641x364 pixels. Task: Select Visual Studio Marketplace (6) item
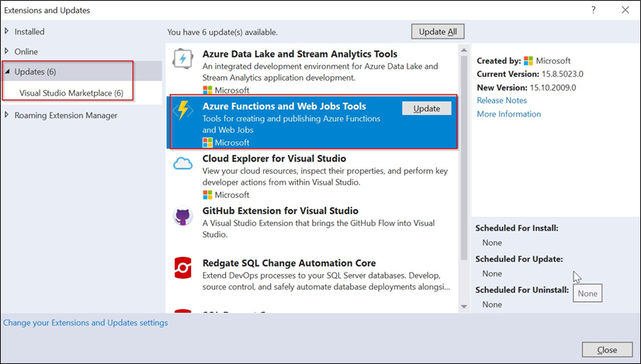[71, 93]
